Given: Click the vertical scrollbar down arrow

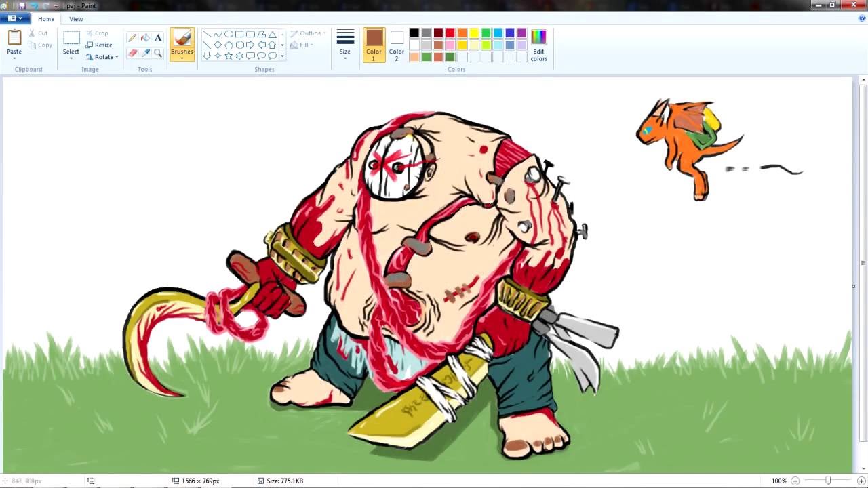Looking at the screenshot, I should coord(863,470).
